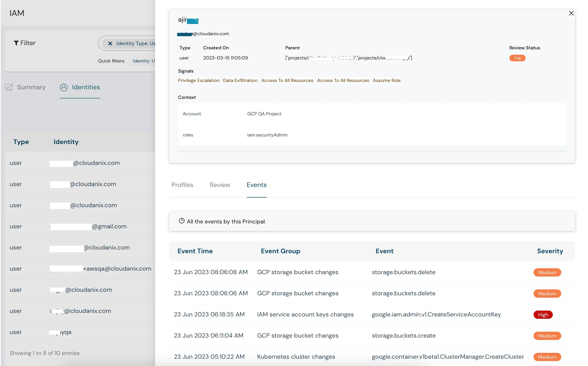Viewport: 588px width, 366px height.
Task: Click the Flag review status badge
Action: pyautogui.click(x=517, y=58)
